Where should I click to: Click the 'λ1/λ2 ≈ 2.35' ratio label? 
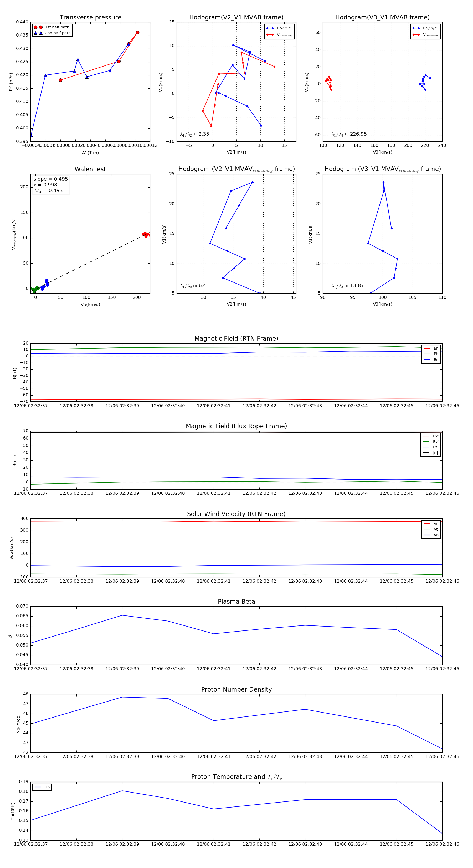coord(194,134)
